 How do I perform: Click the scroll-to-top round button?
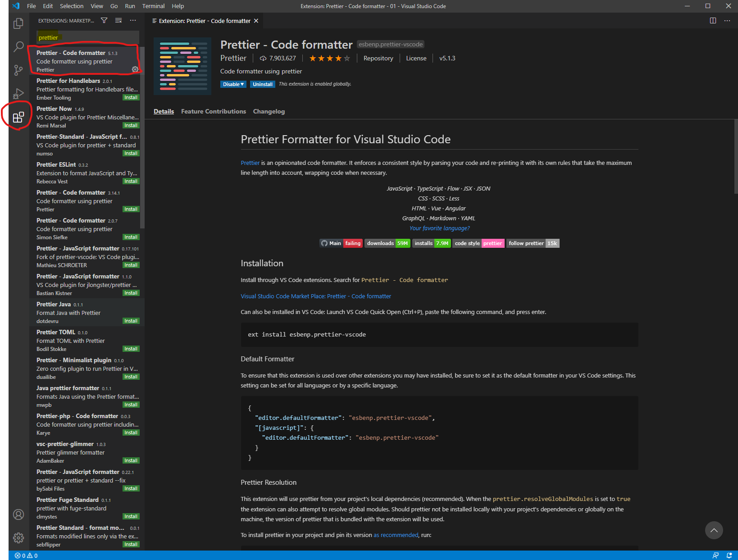pyautogui.click(x=714, y=530)
